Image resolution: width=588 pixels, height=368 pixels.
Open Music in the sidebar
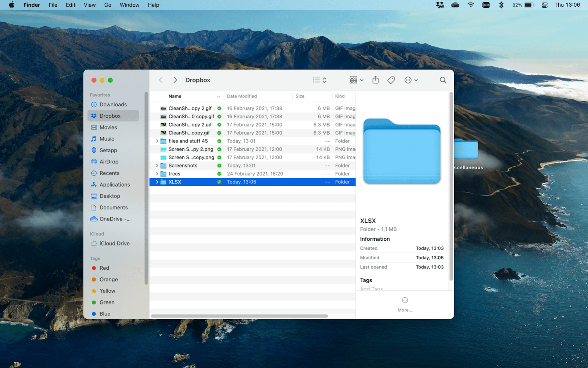pyautogui.click(x=113, y=139)
